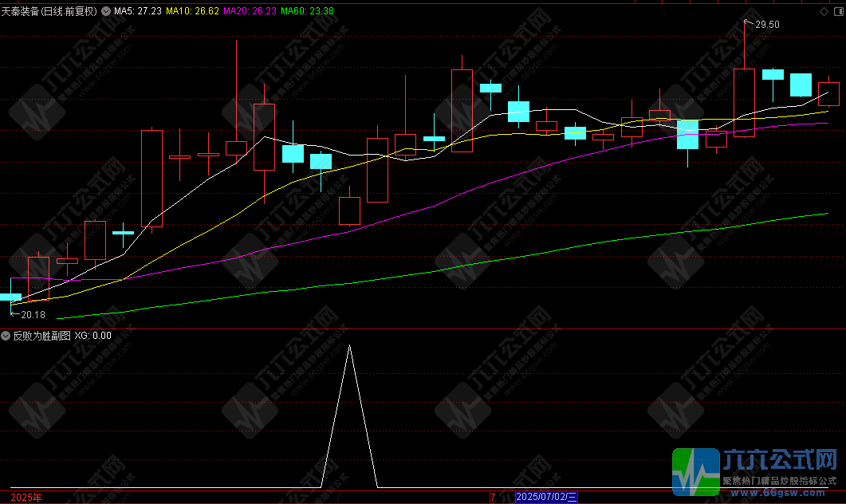Viewport: 846px width, 504px height.
Task: Open the dropdown beside 天泰装备 chart title
Action: 106,11
